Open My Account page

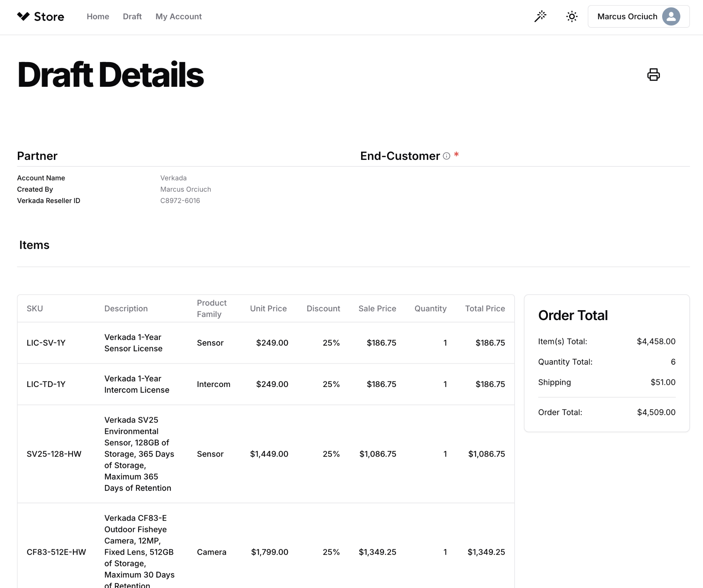(178, 16)
